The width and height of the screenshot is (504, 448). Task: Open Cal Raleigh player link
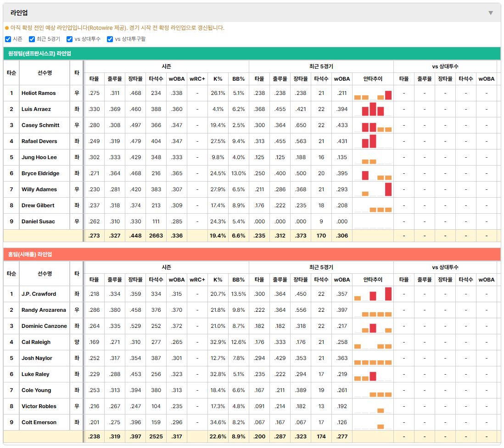pyautogui.click(x=36, y=342)
